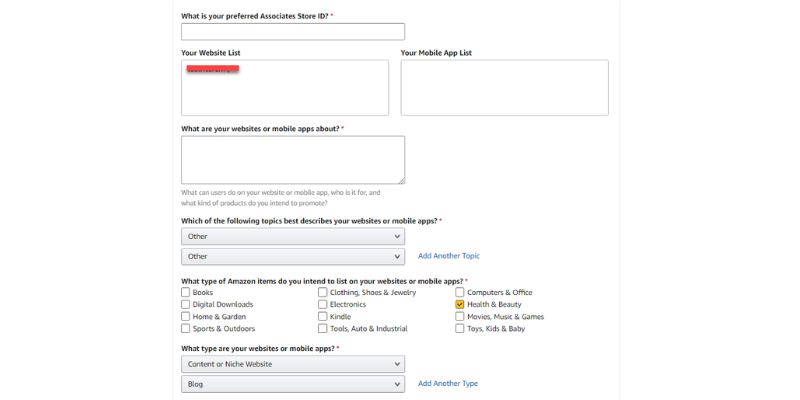Tick the Computers & Office checkbox
The height and width of the screenshot is (400, 800).
pyautogui.click(x=460, y=292)
